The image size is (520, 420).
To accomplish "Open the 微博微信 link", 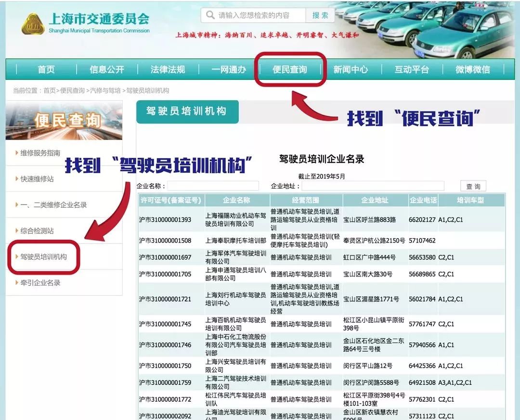I will coord(472,69).
